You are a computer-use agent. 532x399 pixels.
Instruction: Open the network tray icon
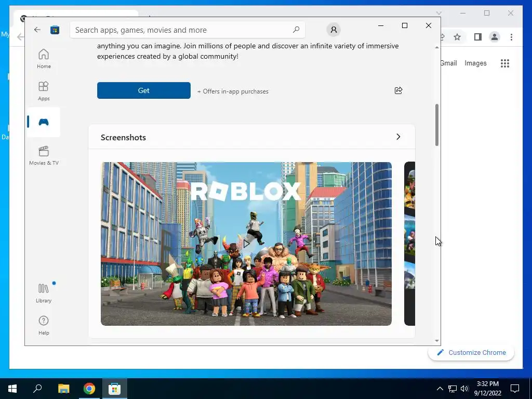click(453, 389)
